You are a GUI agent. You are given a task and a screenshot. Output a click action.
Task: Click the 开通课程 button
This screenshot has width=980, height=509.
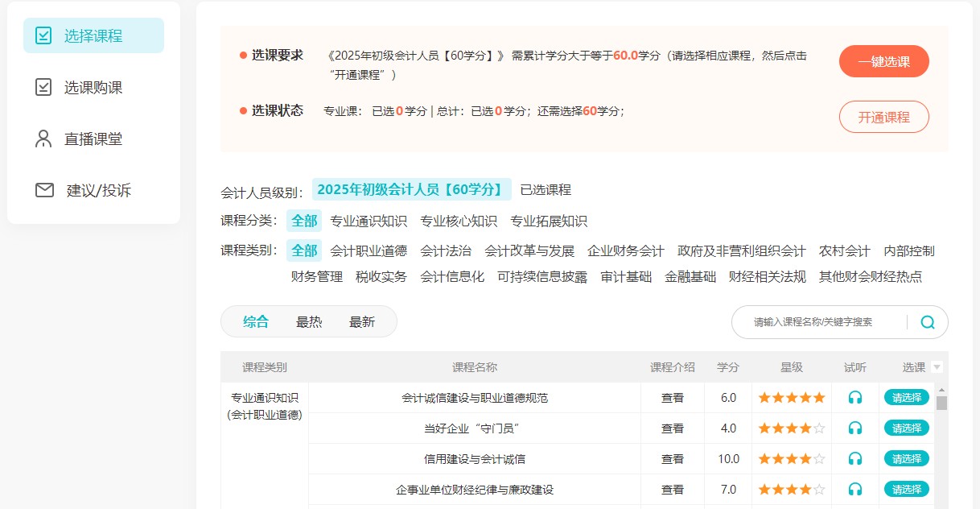[x=883, y=117]
